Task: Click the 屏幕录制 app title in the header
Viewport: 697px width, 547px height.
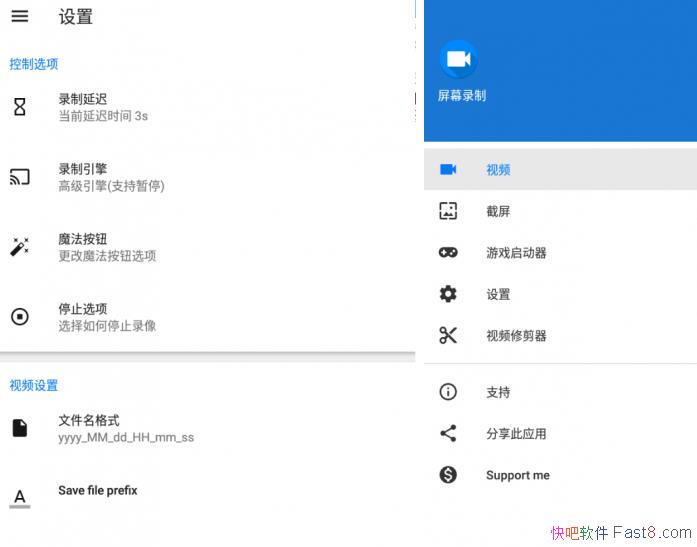Action: (461, 96)
